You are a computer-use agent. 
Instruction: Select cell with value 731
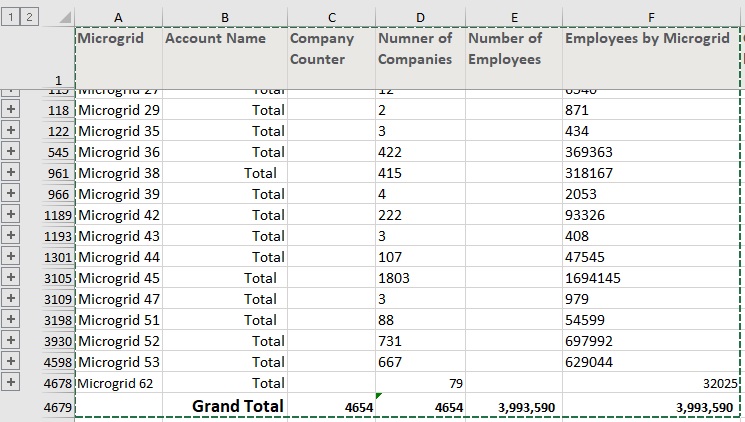420,341
